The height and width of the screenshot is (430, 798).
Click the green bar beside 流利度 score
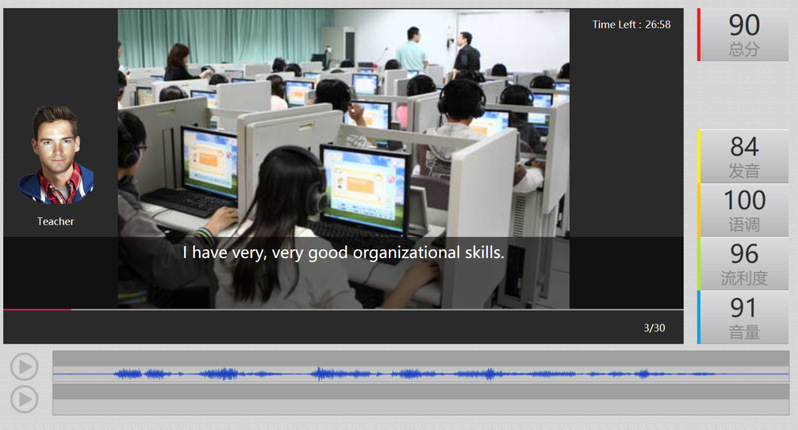pos(699,264)
